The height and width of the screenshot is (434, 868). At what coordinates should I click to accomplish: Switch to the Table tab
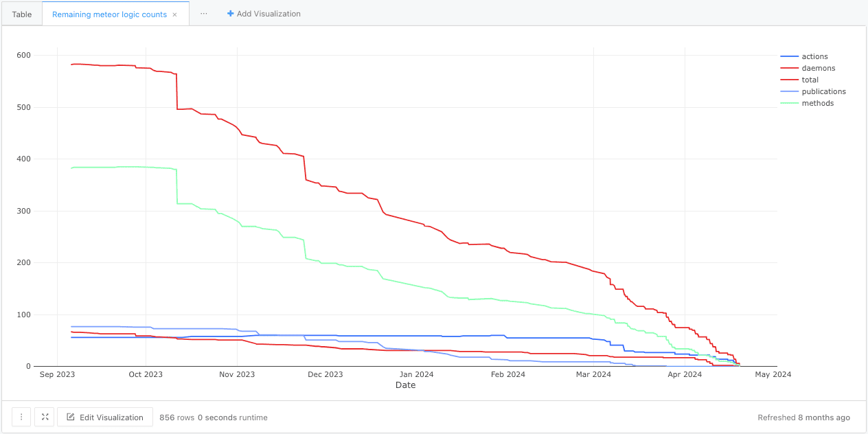point(21,14)
